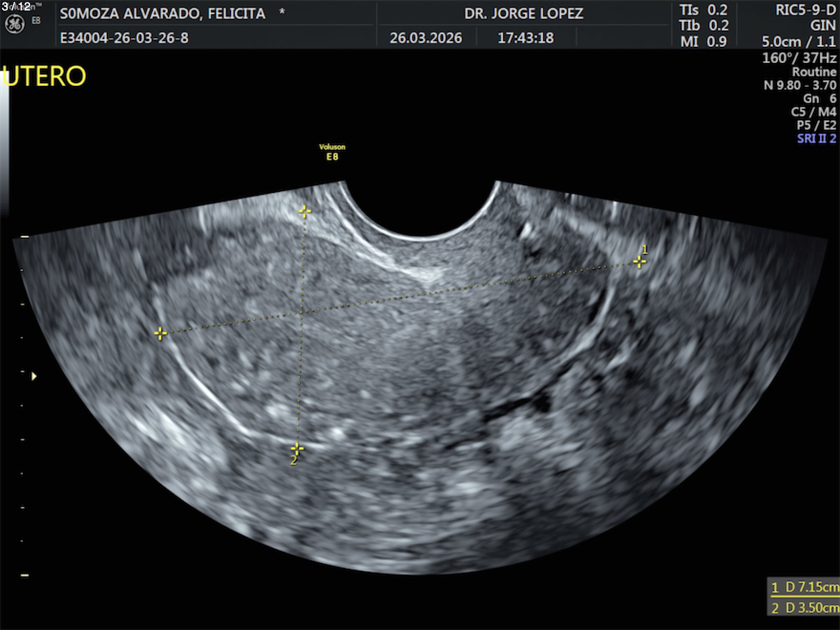Select caliper 1 left endpoint marker

tap(160, 333)
